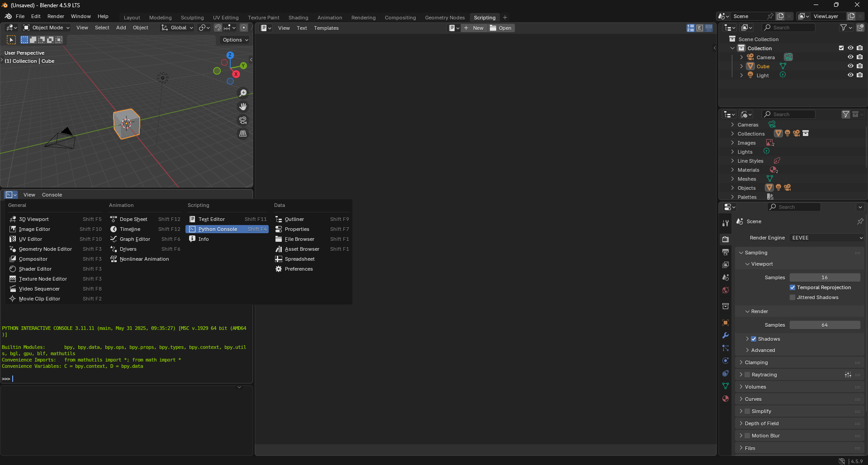Click the snap magnet icon in viewport header
The width and height of the screenshot is (868, 465).
(218, 28)
